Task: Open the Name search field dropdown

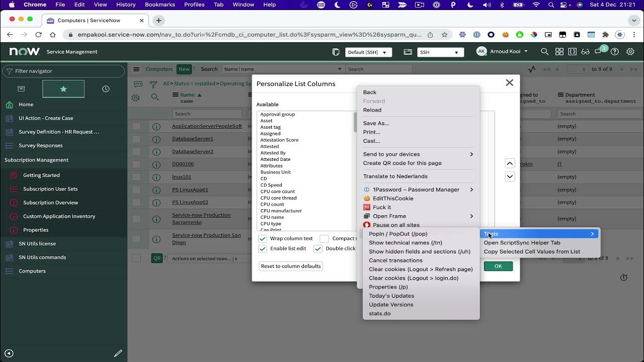Action: [283, 69]
